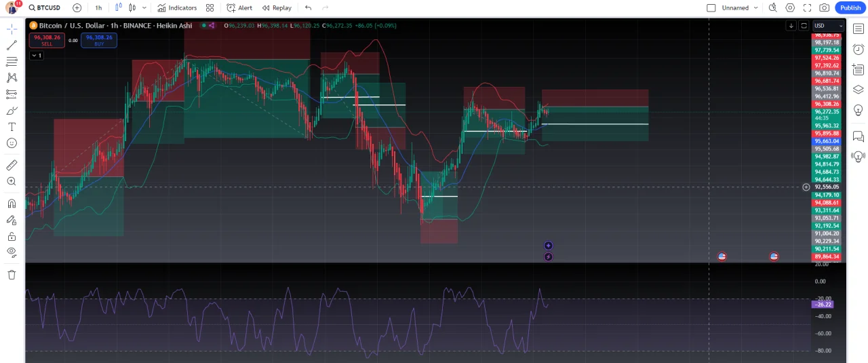Open the layout setup square icon
This screenshot has height=363, width=868.
[x=711, y=8]
